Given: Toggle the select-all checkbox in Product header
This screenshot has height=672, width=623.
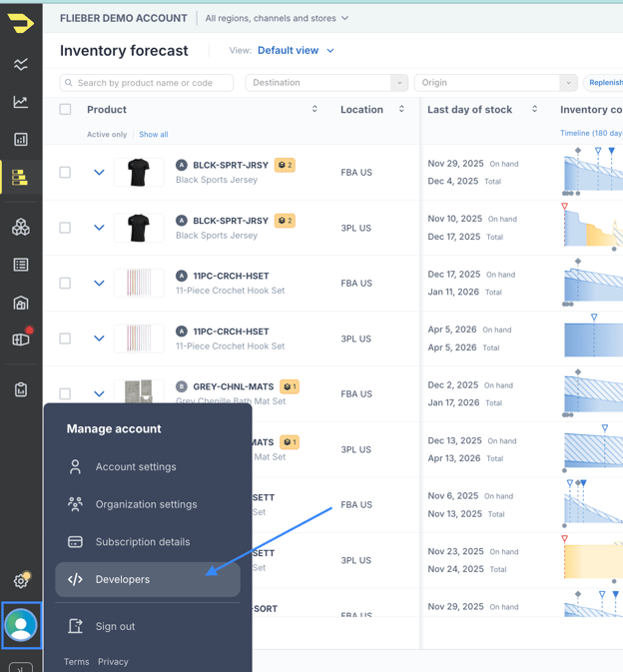Looking at the screenshot, I should tap(65, 110).
